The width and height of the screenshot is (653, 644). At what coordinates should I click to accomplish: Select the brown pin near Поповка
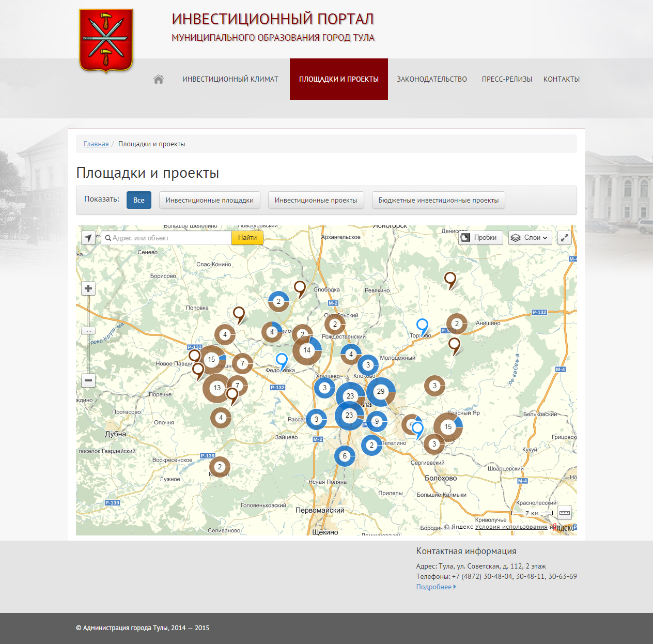click(x=239, y=314)
